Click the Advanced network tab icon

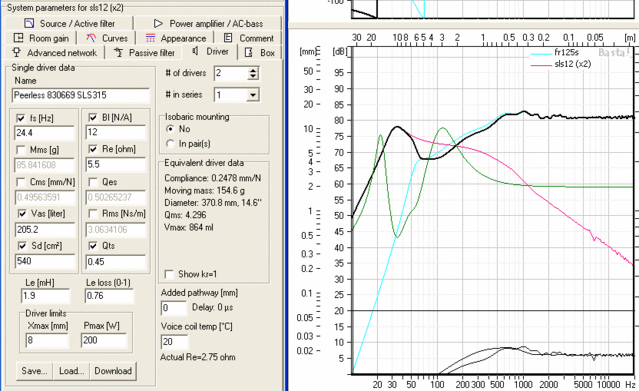click(17, 52)
